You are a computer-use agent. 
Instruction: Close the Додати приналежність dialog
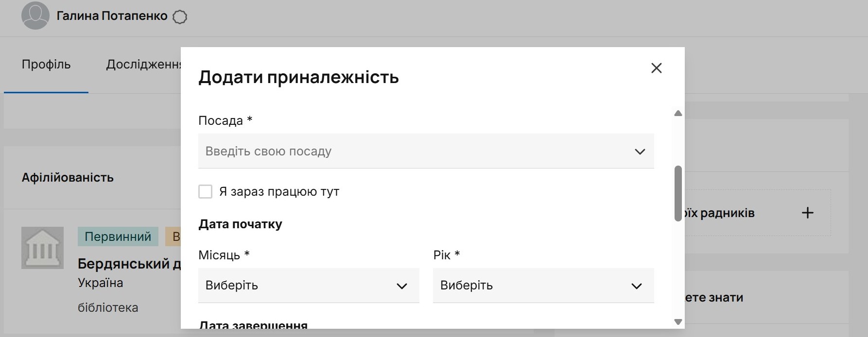[x=656, y=68]
